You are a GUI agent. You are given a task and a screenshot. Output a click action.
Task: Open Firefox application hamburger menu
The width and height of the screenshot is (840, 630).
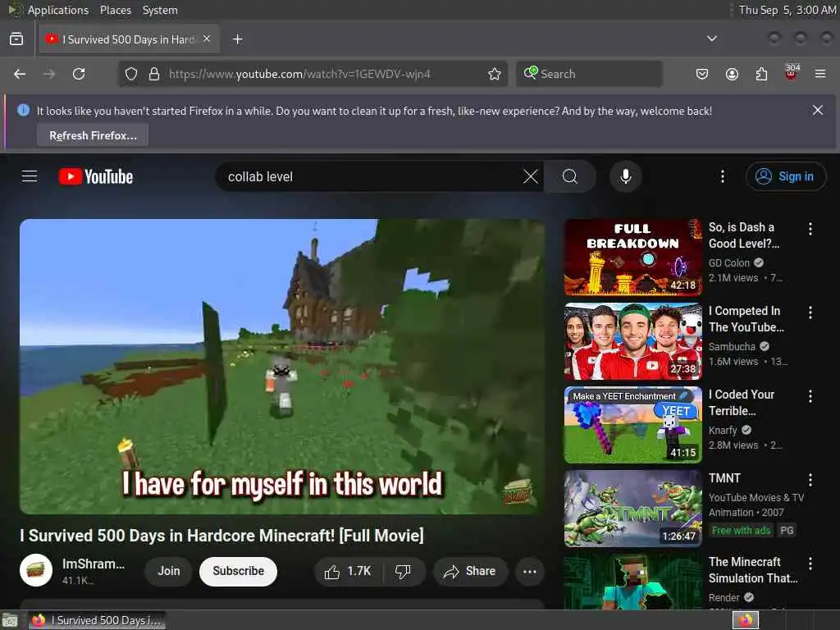820,74
